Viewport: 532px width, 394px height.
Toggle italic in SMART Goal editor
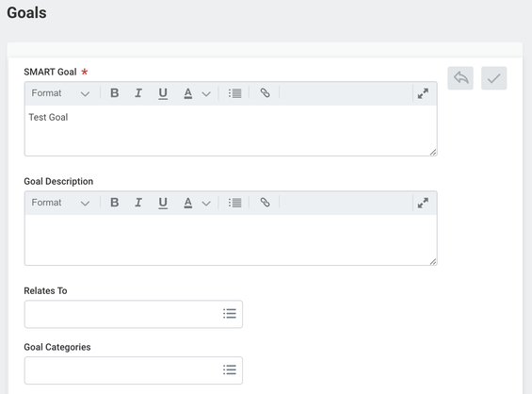(138, 93)
